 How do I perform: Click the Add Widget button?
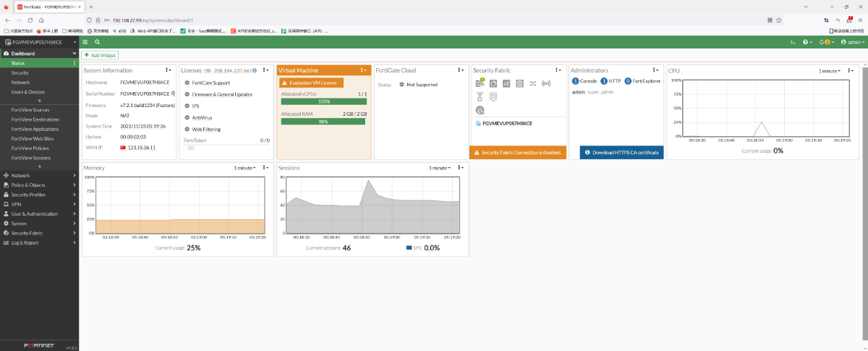[100, 55]
